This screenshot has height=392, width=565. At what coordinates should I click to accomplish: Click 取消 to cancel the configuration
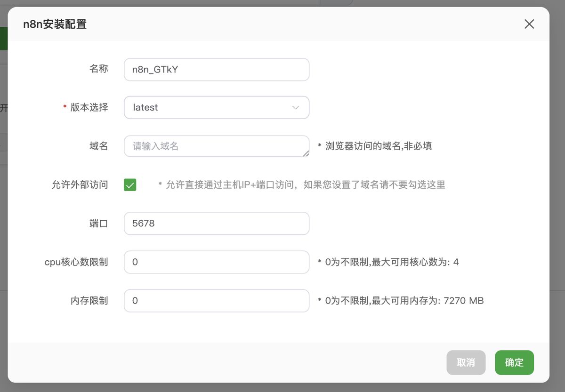(x=466, y=362)
